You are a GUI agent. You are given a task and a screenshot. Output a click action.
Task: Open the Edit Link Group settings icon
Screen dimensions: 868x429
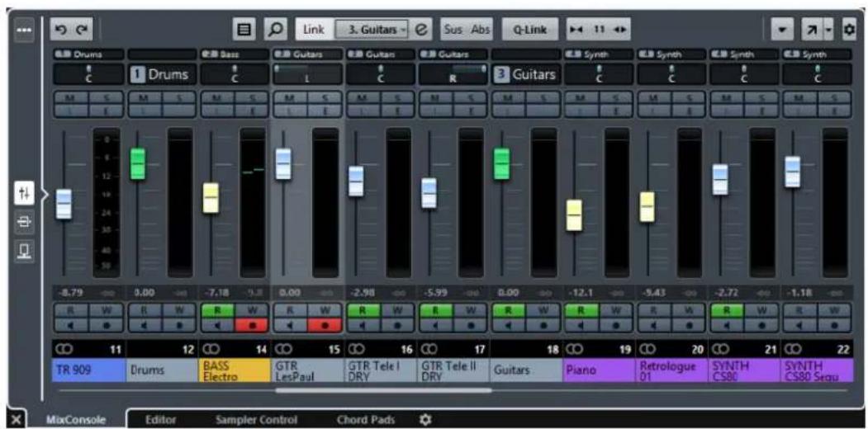(420, 30)
